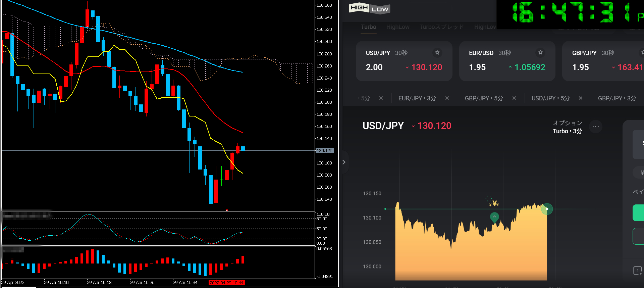Select the EUR/JPY 3分 option tab
Screen dimensions: 644x288
(x=417, y=98)
